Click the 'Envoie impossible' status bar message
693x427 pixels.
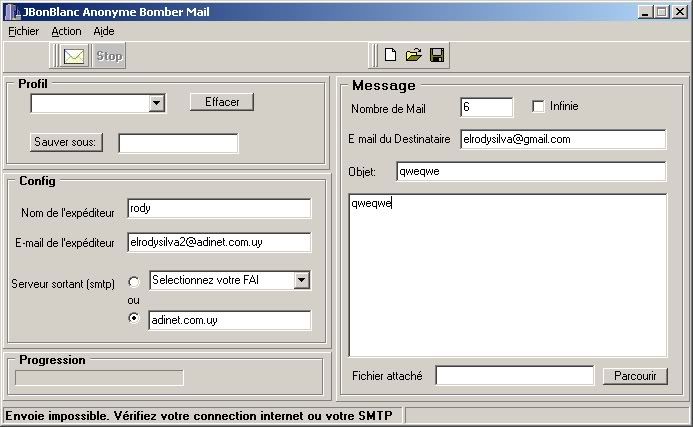coord(199,416)
